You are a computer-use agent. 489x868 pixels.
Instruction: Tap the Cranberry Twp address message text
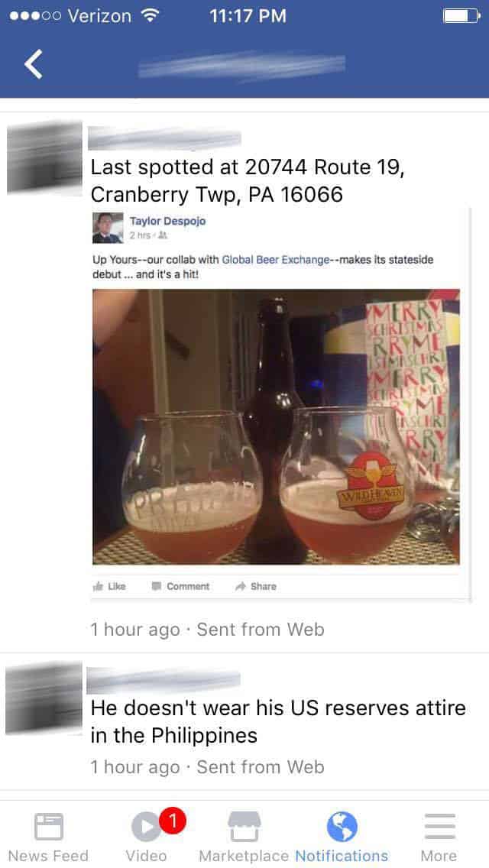248,180
